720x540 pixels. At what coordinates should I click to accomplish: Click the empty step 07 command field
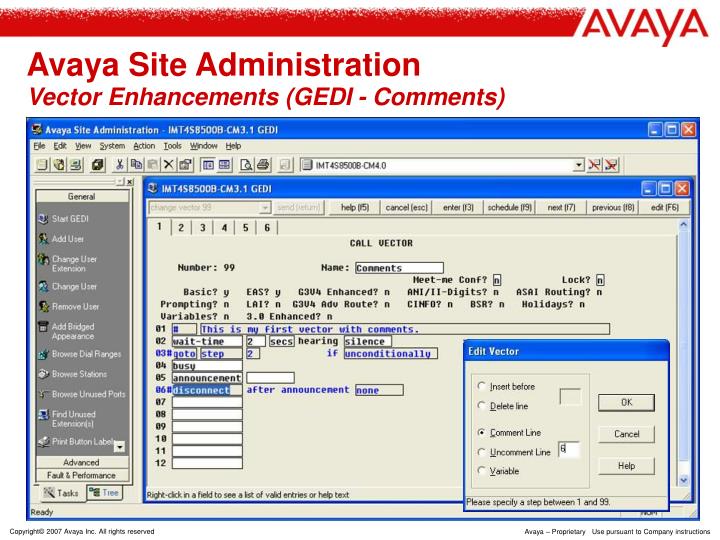[207, 402]
